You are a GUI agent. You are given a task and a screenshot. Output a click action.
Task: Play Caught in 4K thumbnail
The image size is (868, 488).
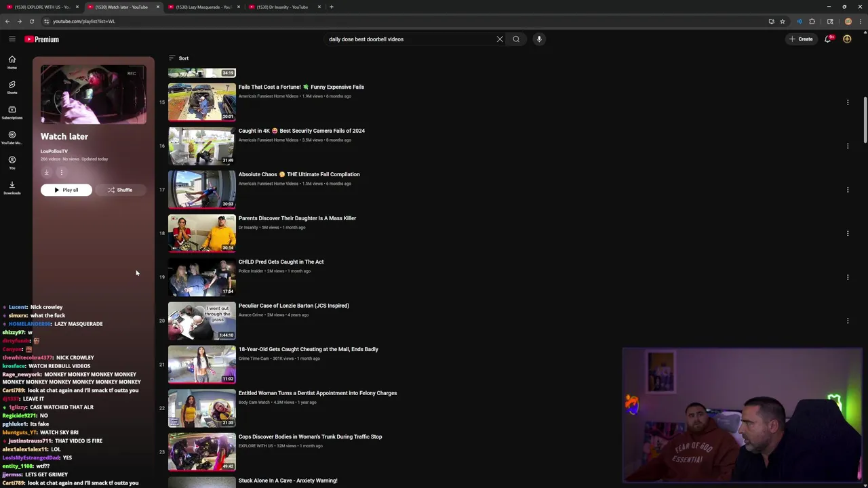pyautogui.click(x=202, y=146)
